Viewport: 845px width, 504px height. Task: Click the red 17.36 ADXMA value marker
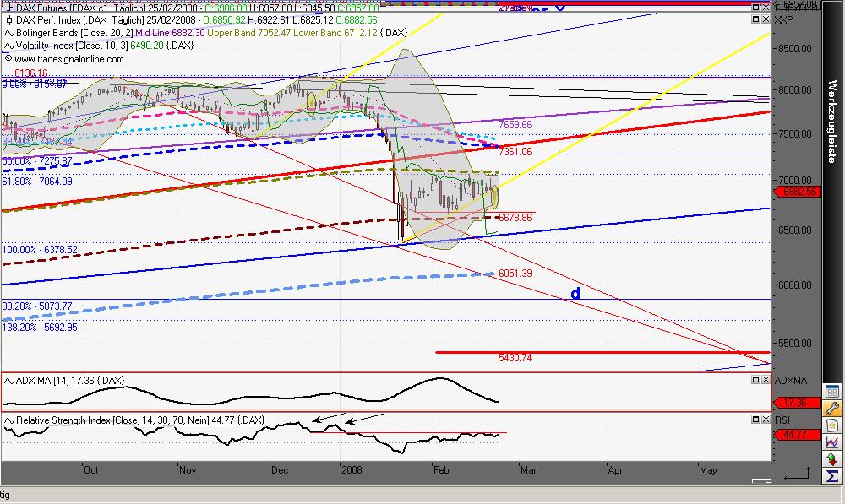tap(797, 402)
